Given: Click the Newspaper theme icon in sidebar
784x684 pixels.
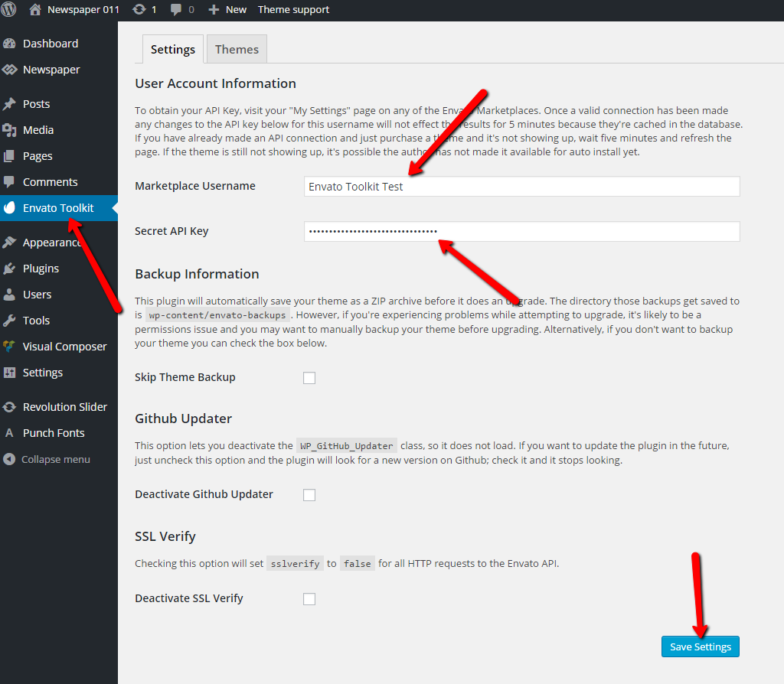Looking at the screenshot, I should [9, 70].
